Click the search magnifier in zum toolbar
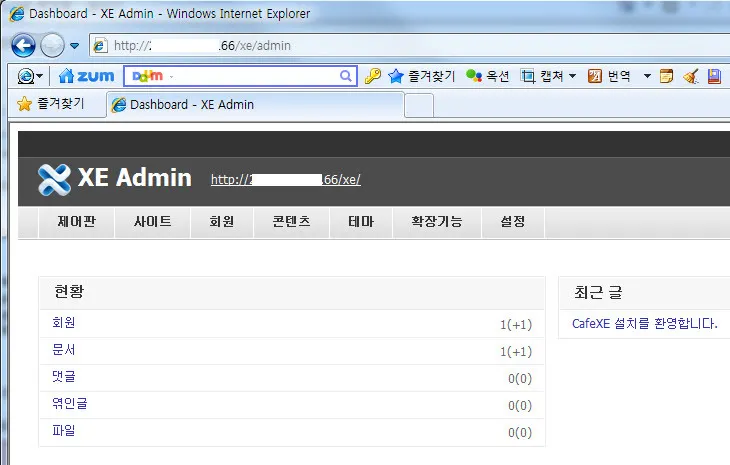Viewport: 730px width, 465px height. coord(346,76)
